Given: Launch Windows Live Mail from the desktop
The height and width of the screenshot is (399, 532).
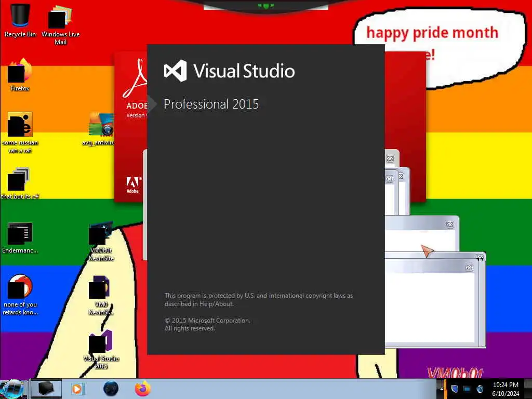Looking at the screenshot, I should tap(60, 24).
